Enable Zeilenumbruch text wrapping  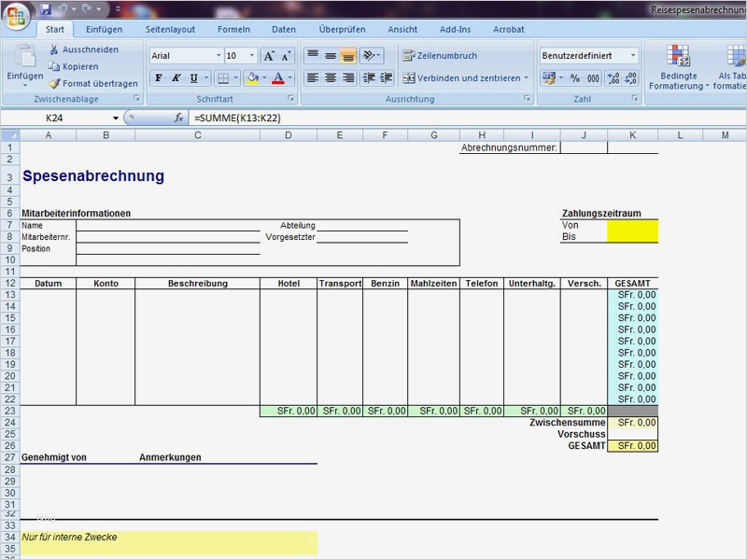[x=440, y=56]
